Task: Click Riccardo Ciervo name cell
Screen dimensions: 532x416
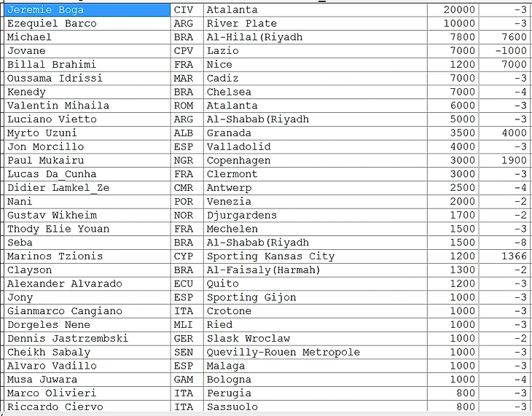Action: coord(87,407)
